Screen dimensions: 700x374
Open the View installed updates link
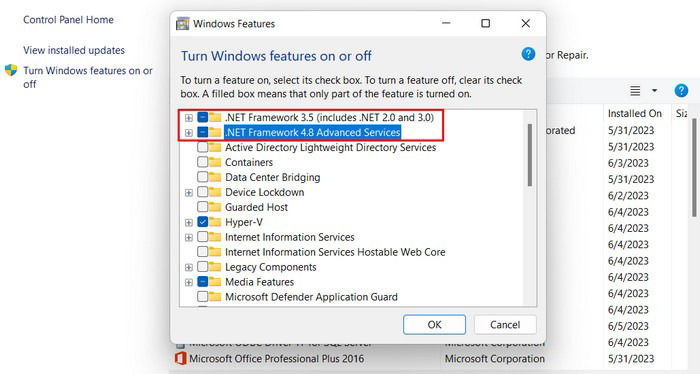pos(74,50)
